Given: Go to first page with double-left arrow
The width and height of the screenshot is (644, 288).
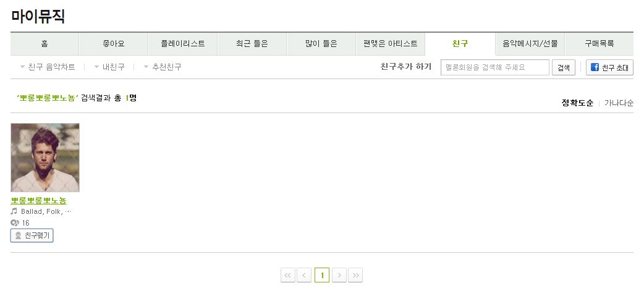Looking at the screenshot, I should pyautogui.click(x=288, y=275).
